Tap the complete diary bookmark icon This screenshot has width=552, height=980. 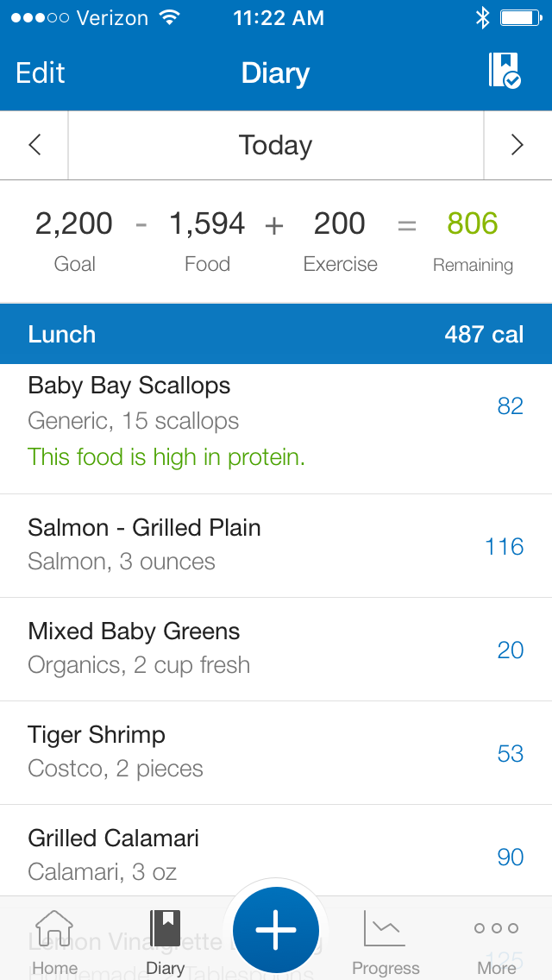click(505, 71)
